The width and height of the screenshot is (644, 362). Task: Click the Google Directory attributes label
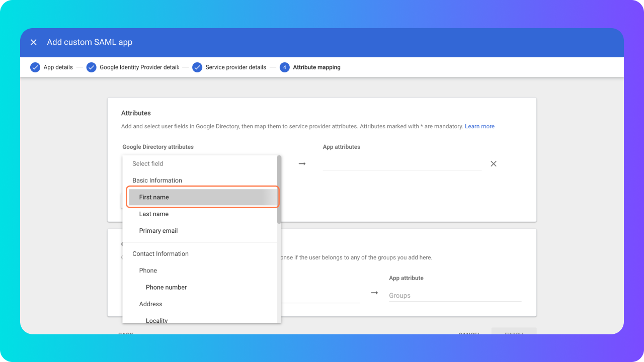pyautogui.click(x=158, y=147)
